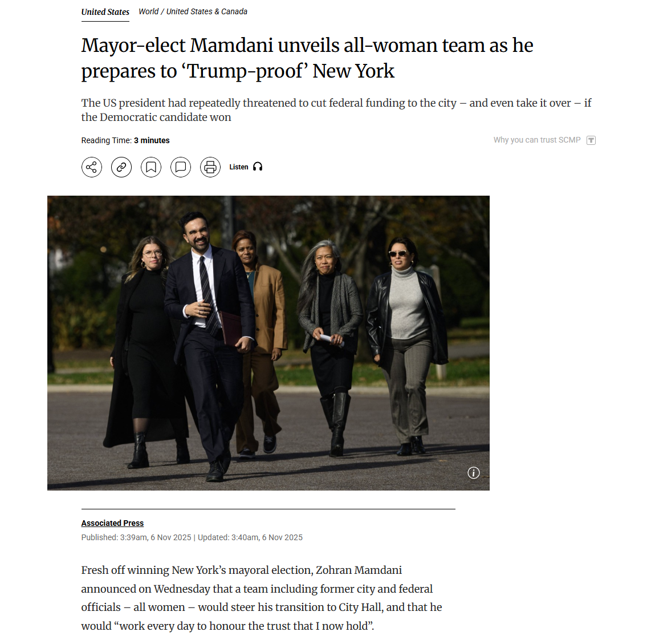Viewport: 647px width, 644px height.
Task: Click the Reading Time 3 minutes label
Action: pos(125,140)
